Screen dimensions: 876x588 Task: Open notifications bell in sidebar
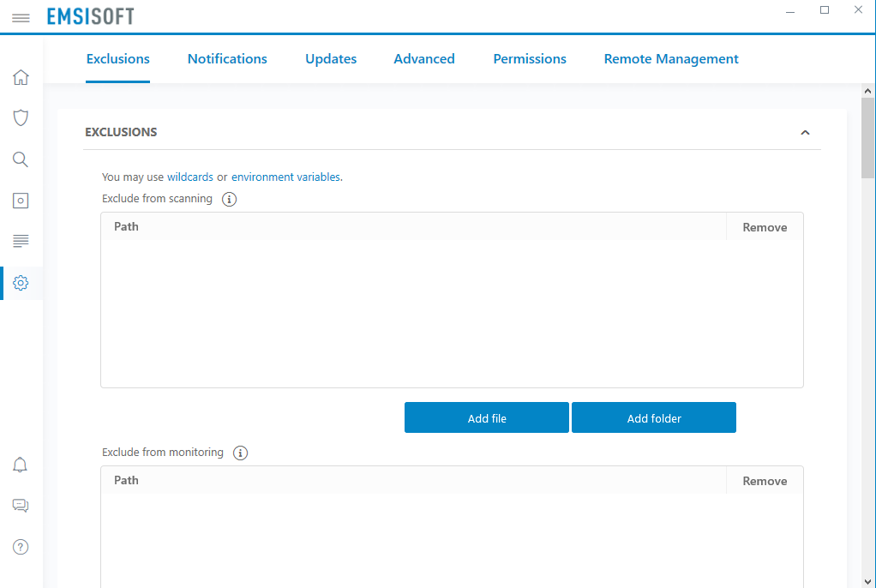pos(20,465)
